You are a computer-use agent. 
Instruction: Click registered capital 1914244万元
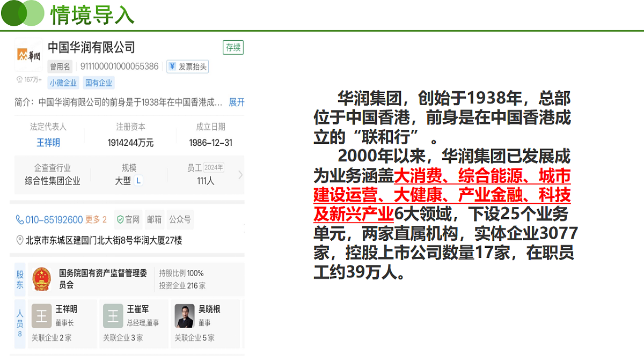coord(130,143)
